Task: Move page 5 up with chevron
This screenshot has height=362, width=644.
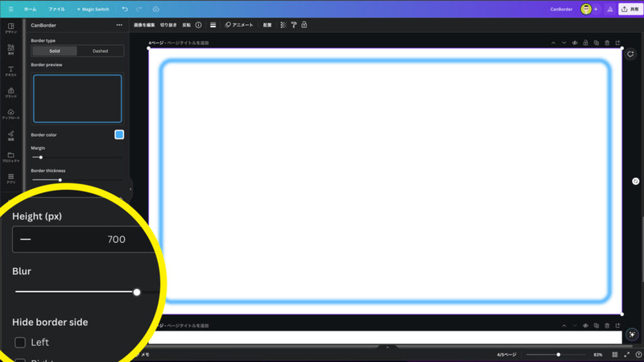Action: [564, 326]
